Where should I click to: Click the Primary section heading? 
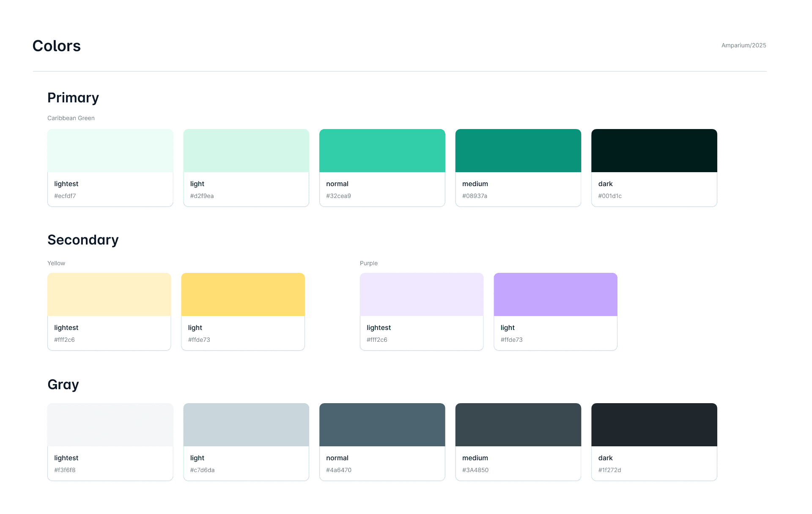tap(73, 98)
